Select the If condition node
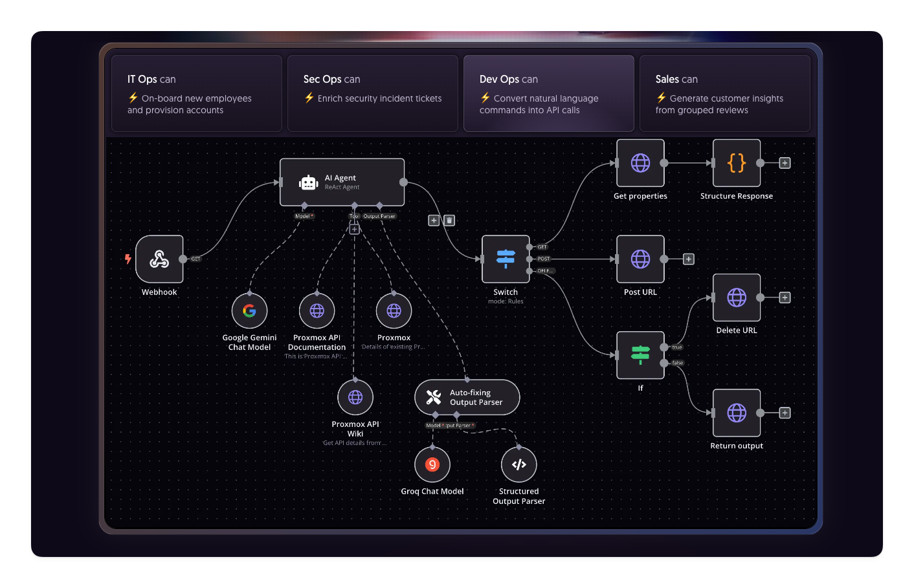The image size is (914, 588). click(x=640, y=355)
